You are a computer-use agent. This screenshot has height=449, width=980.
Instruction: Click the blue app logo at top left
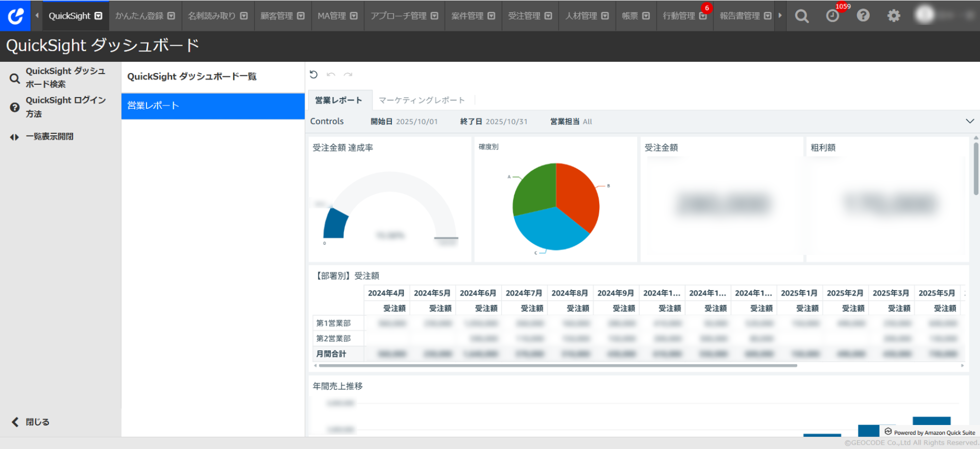point(15,15)
